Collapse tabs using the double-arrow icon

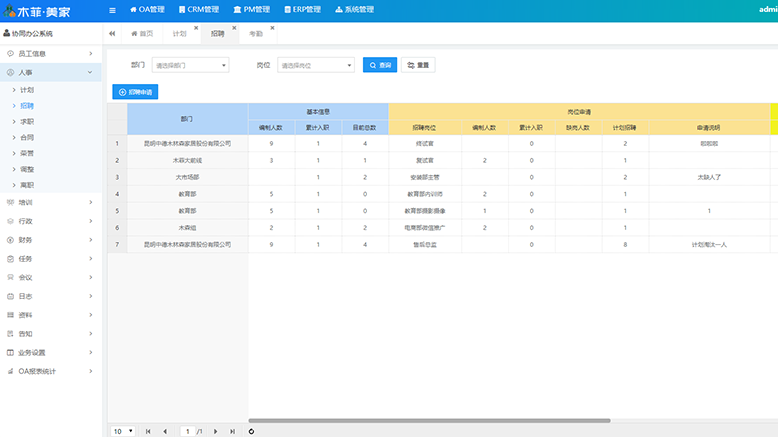click(x=112, y=33)
